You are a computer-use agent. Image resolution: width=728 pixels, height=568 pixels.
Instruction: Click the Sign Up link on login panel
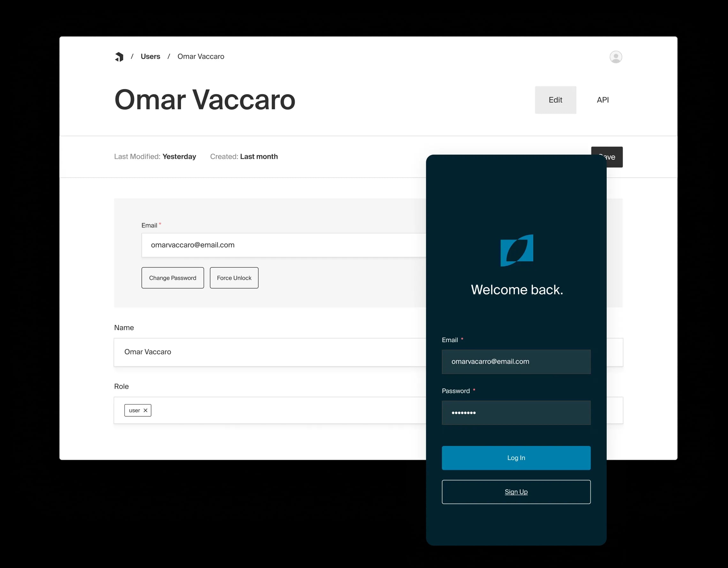click(516, 492)
